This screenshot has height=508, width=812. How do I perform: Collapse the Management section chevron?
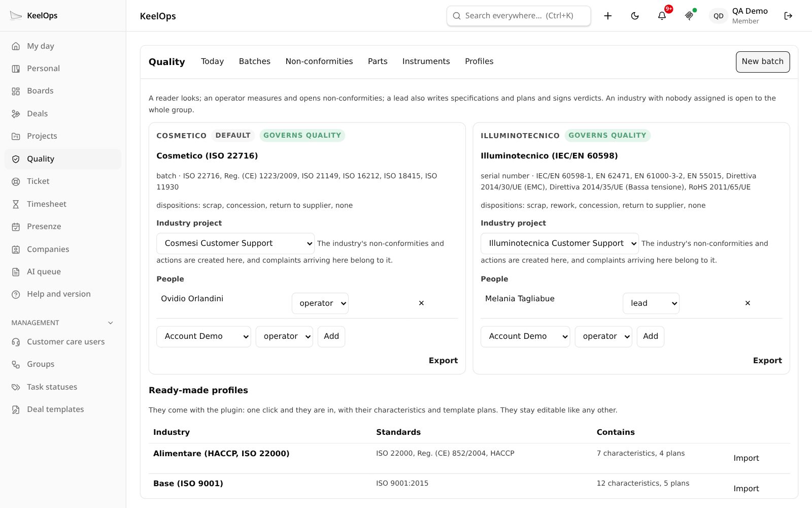[111, 323]
